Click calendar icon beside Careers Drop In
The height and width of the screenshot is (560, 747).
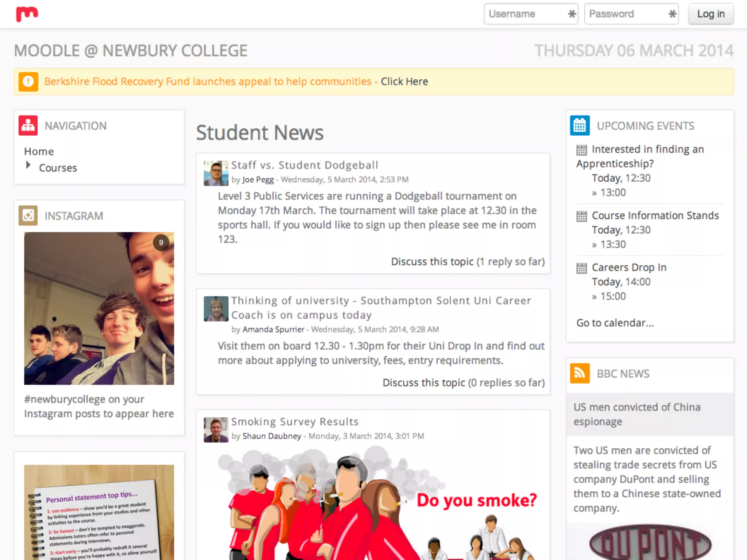pyautogui.click(x=581, y=268)
